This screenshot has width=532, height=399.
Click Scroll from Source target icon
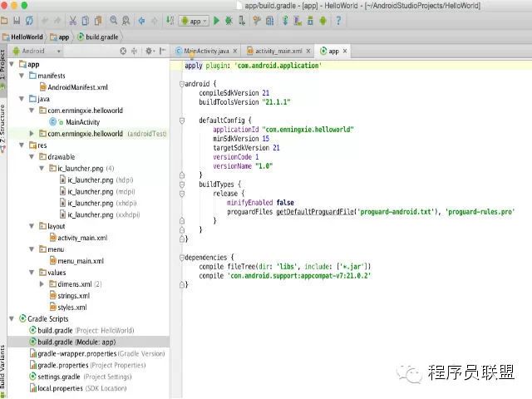click(x=123, y=51)
